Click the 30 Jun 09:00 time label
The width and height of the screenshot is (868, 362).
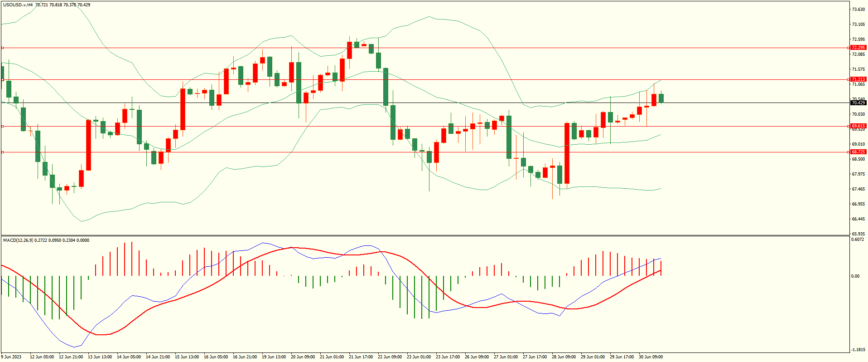(651, 357)
